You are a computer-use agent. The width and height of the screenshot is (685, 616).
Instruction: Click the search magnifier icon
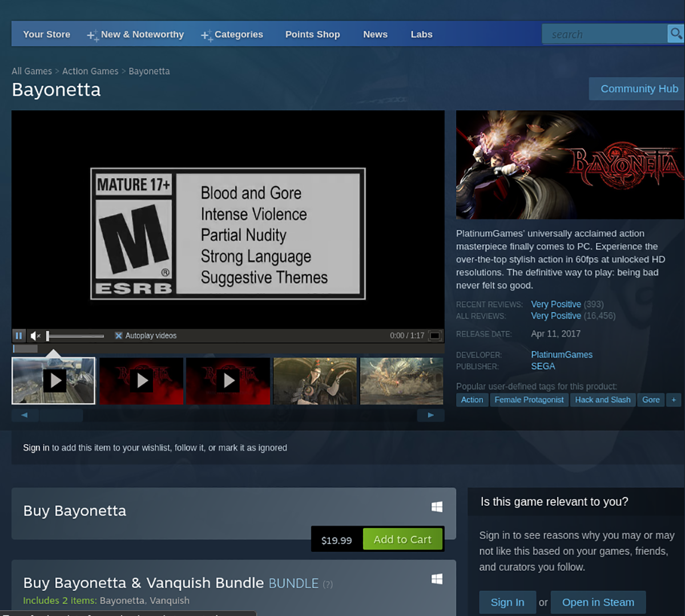click(676, 34)
